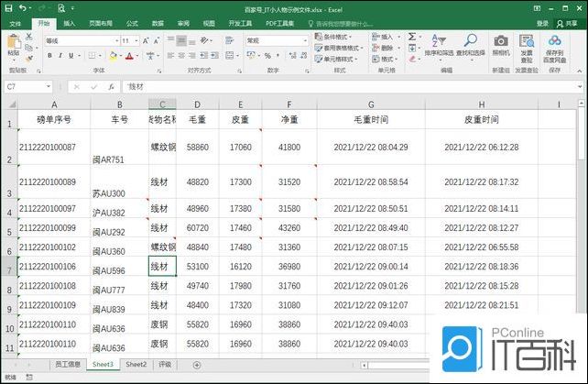Click the AutoSum sigma icon
This screenshot has width=588, height=384.
(412, 37)
